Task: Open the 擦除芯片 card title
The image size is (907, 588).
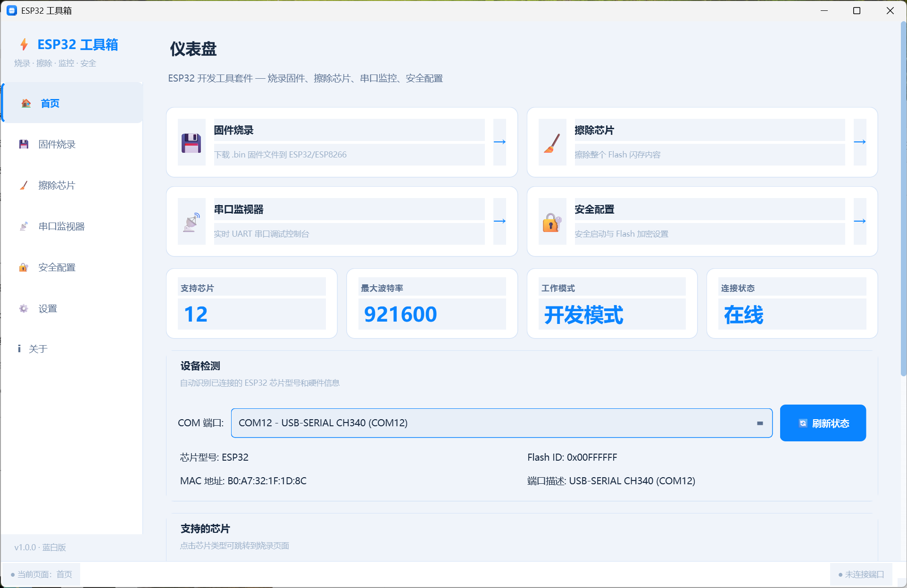Action: pyautogui.click(x=594, y=130)
